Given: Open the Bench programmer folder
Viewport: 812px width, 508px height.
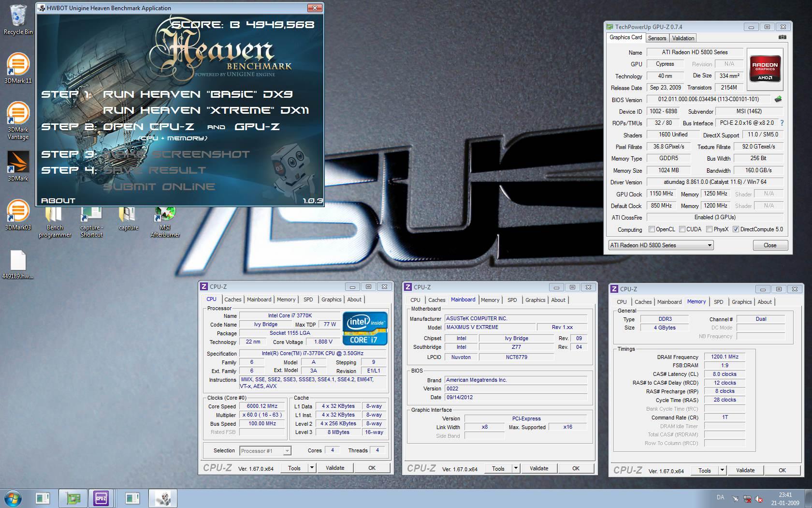Looking at the screenshot, I should pyautogui.click(x=55, y=222).
